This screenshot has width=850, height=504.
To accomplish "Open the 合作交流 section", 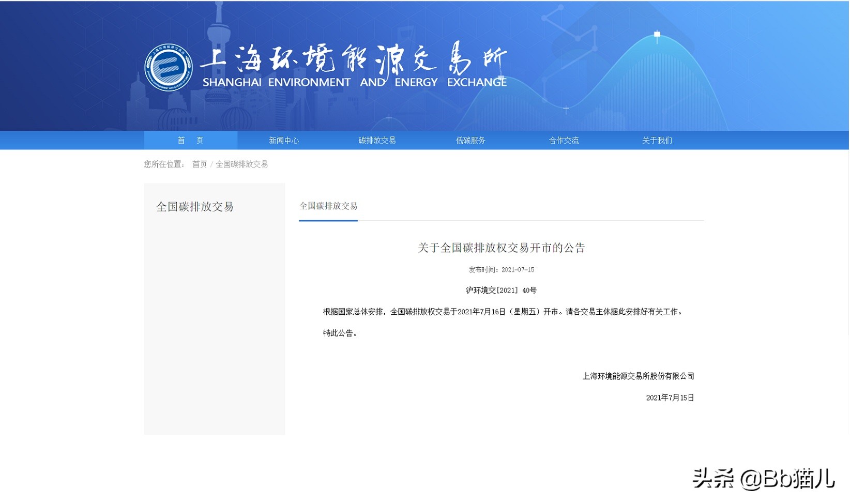I will 564,140.
